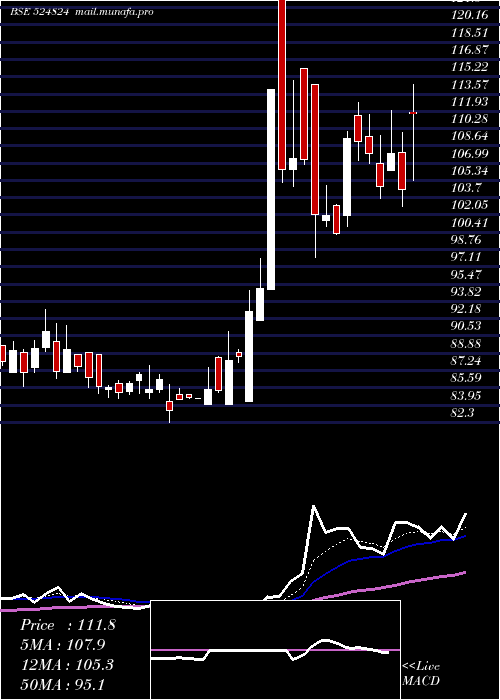
Task: Select the 92.18 price axis label
Action: tap(466, 309)
